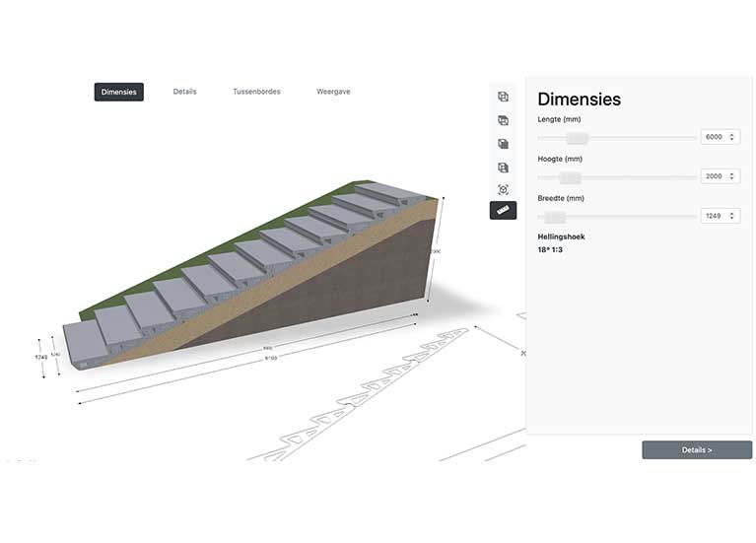Click the stepper arrows on Lengte field
This screenshot has width=756, height=543.
[x=732, y=137]
